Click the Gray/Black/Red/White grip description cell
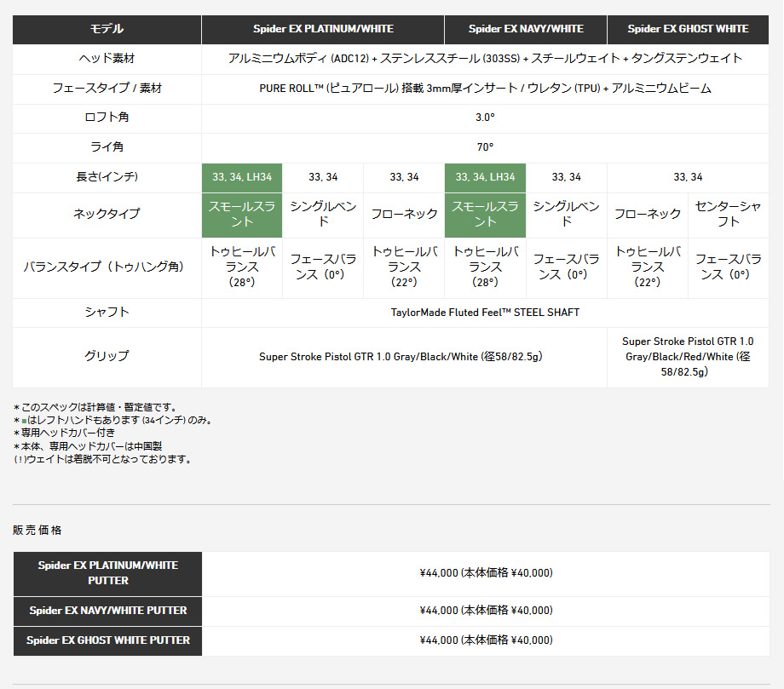The height and width of the screenshot is (689, 784). [x=688, y=357]
